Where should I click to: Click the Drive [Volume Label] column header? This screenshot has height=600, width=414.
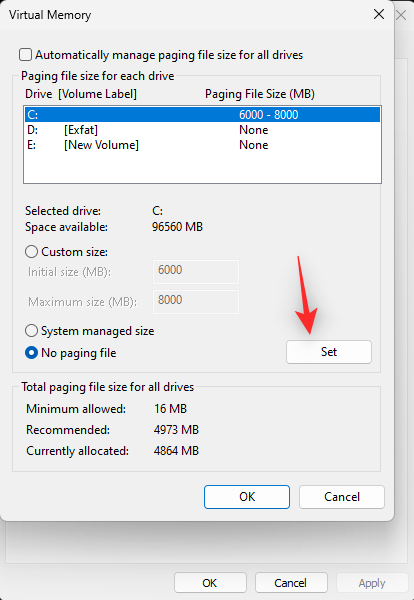click(81, 94)
